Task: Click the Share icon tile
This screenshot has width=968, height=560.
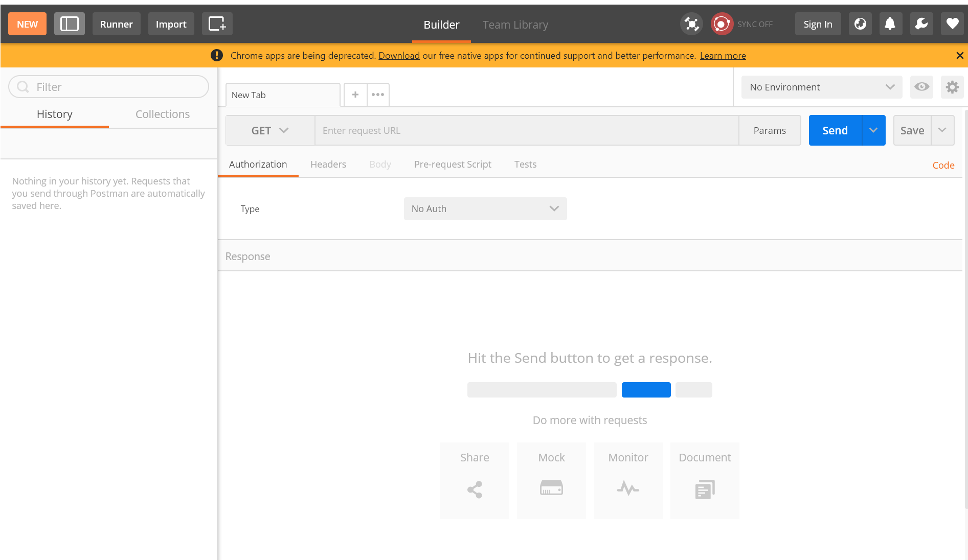Action: (x=475, y=481)
